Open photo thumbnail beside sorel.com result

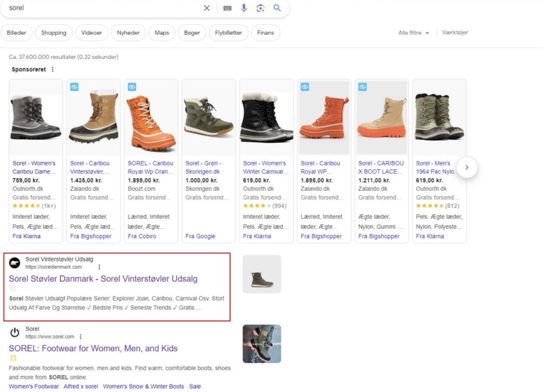(x=262, y=344)
